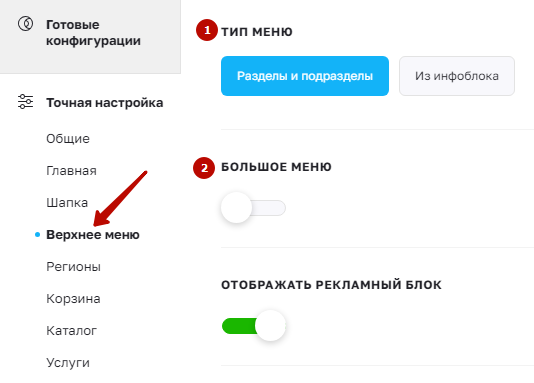Viewport: 534px width, 383px height.
Task: Click the ТИП МЕНЮ heading
Action: tap(257, 32)
